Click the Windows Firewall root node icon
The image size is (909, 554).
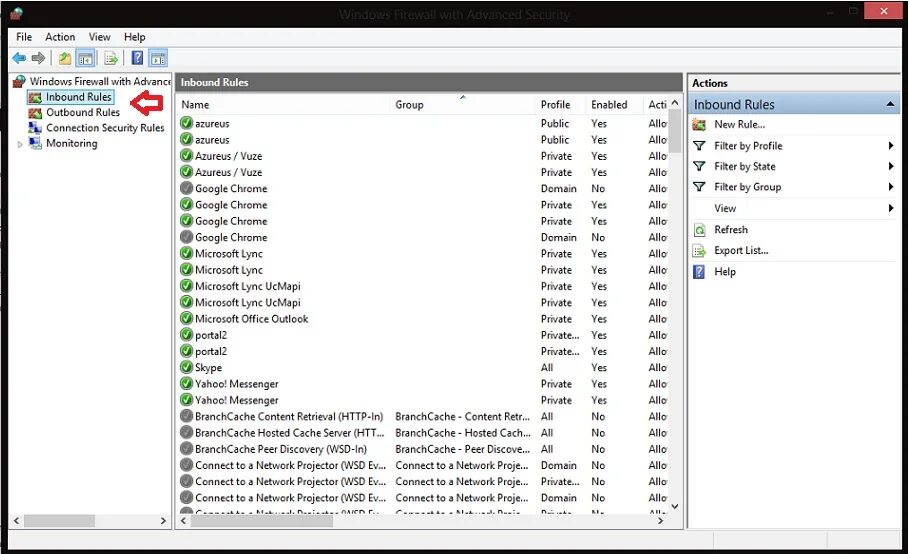(19, 81)
